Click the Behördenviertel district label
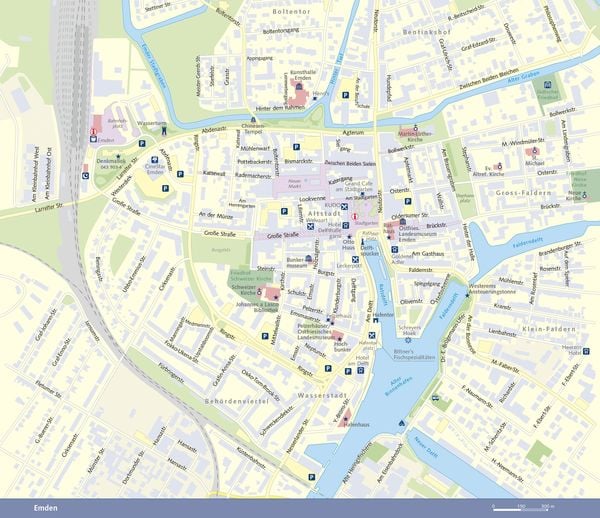 point(237,401)
